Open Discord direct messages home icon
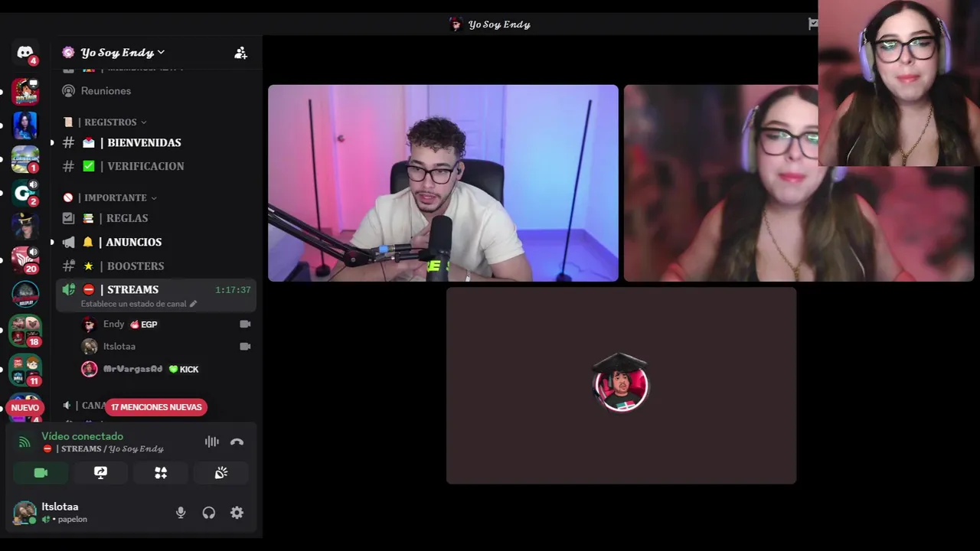The image size is (980, 551). tap(25, 53)
